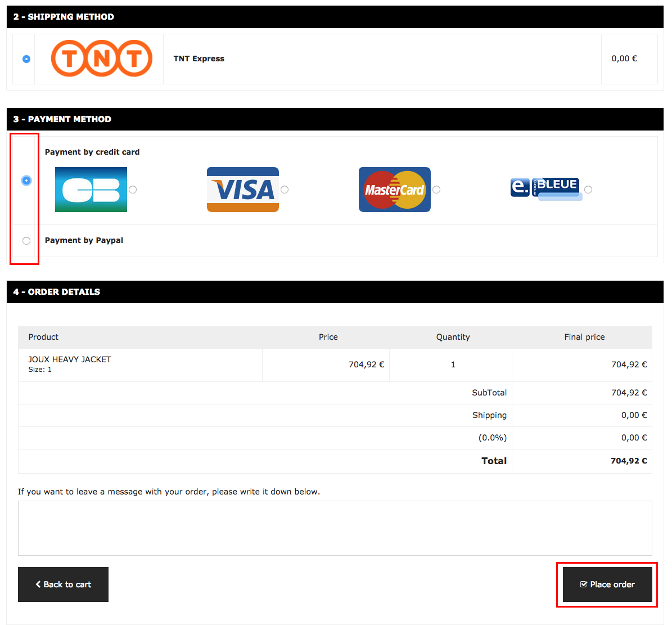This screenshot has height=625, width=672.
Task: Click inside the order message text area
Action: click(335, 528)
